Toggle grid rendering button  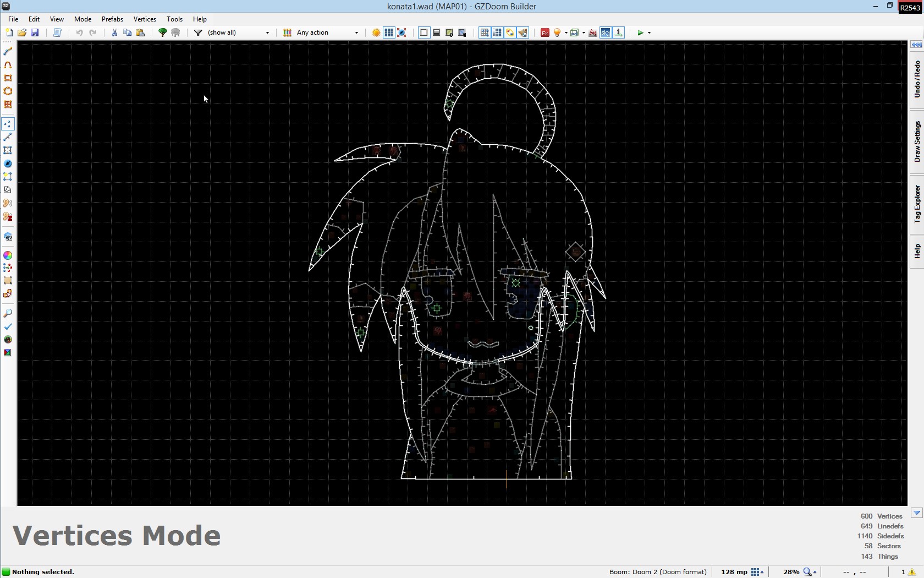tap(389, 32)
